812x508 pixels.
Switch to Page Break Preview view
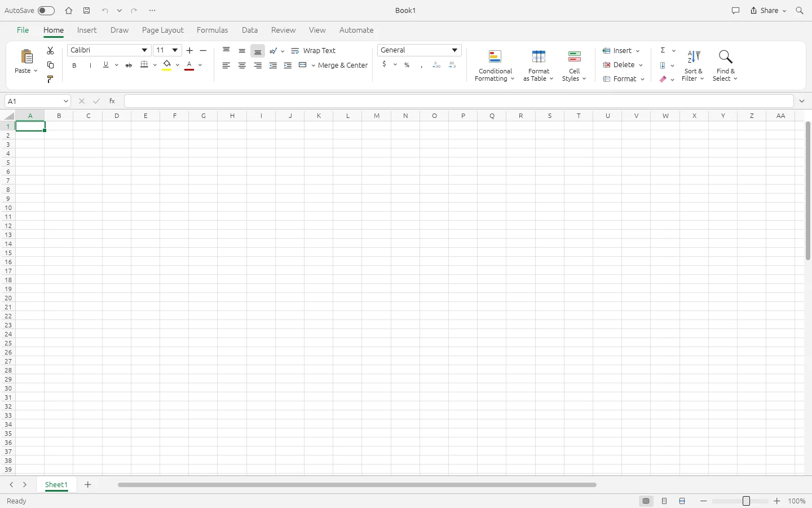(682, 501)
